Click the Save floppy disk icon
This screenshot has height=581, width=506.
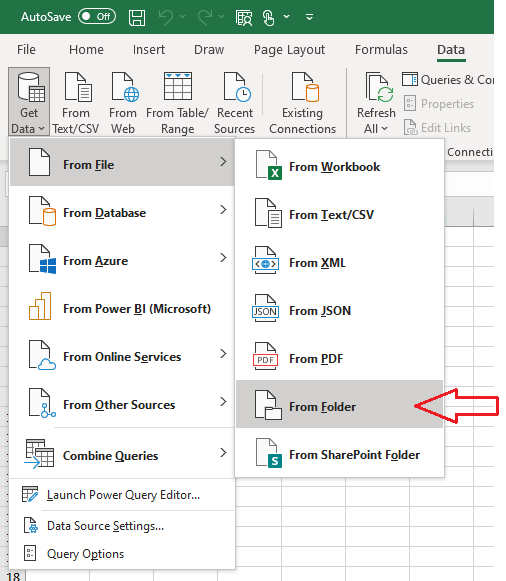(x=137, y=17)
